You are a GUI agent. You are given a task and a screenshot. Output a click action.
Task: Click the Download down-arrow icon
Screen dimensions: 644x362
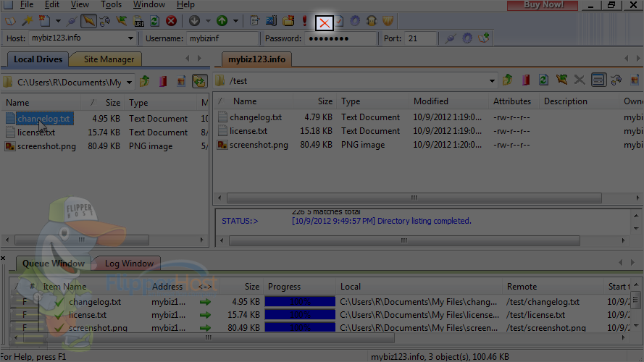tap(194, 21)
